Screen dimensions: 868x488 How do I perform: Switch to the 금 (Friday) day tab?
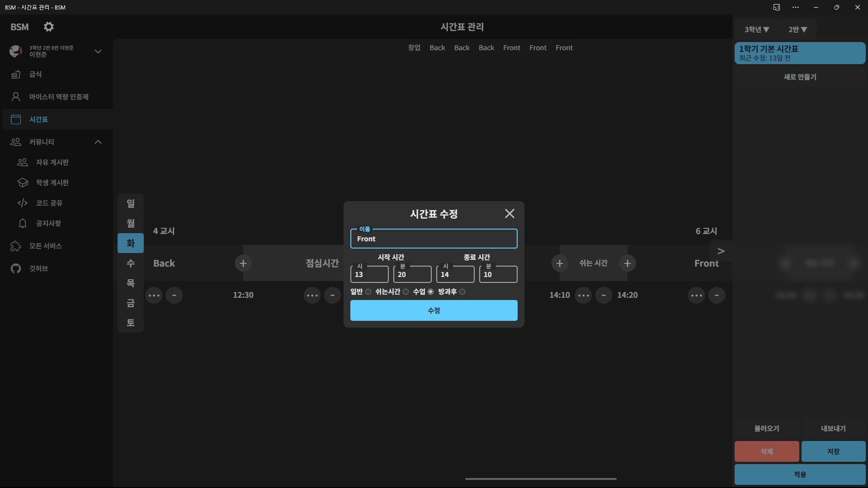tap(131, 303)
